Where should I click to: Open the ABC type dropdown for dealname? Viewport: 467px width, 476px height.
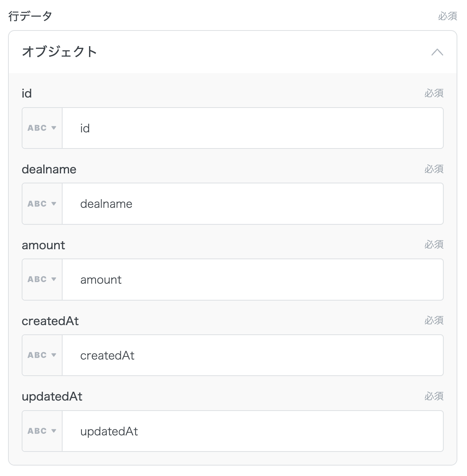tap(42, 204)
